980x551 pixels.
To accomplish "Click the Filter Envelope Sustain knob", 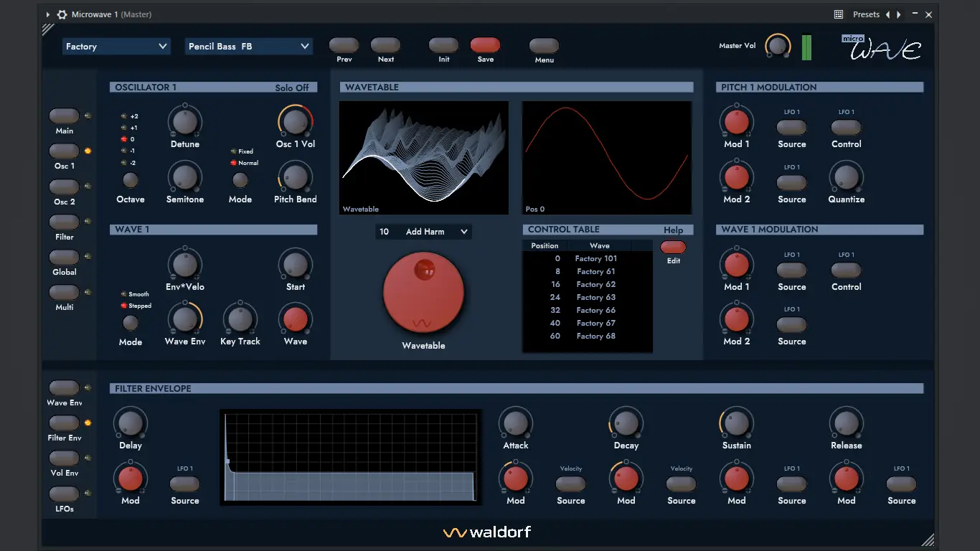I will 737,423.
